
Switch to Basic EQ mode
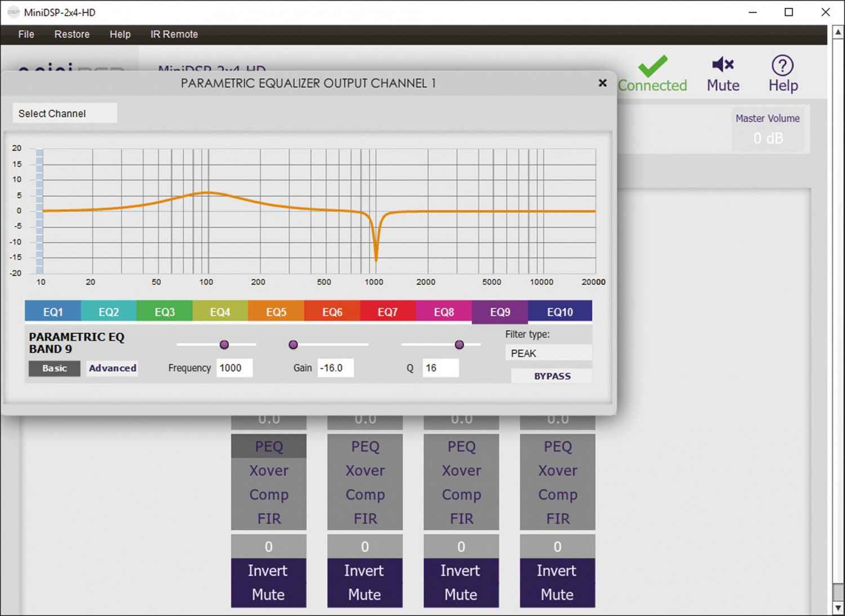[x=55, y=368]
